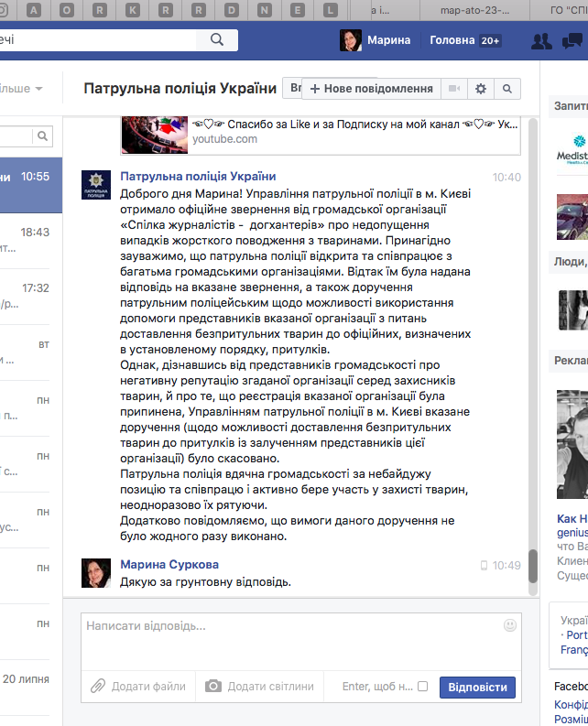
Task: Open the O bookmark icon
Action: tap(66, 10)
